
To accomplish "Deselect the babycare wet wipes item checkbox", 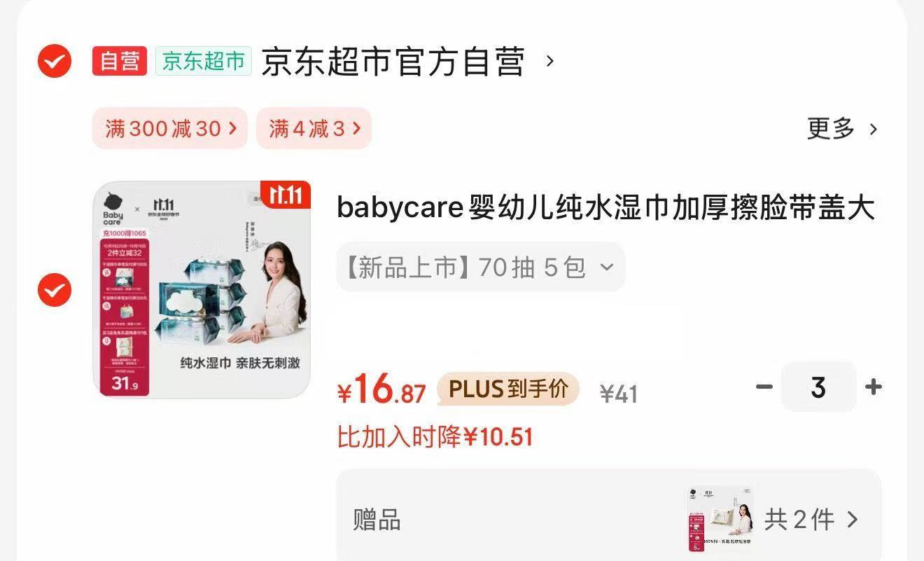I will click(54, 289).
